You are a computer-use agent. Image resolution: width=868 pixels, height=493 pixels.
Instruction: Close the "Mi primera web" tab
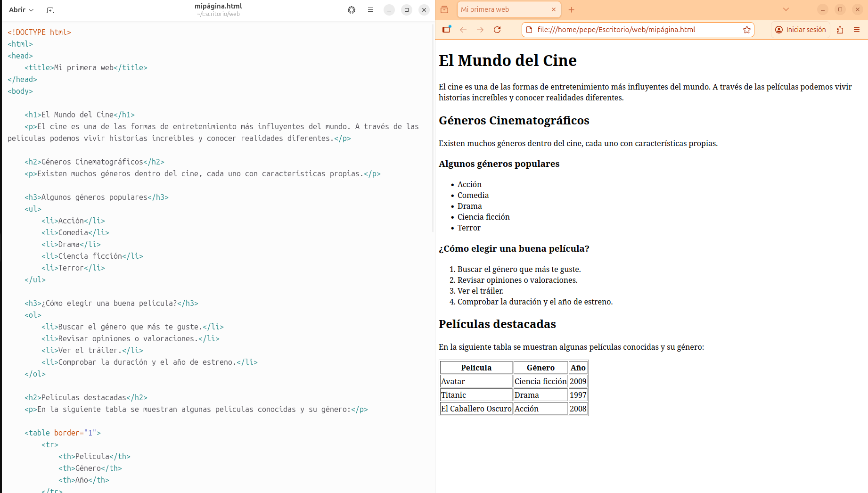tap(554, 9)
